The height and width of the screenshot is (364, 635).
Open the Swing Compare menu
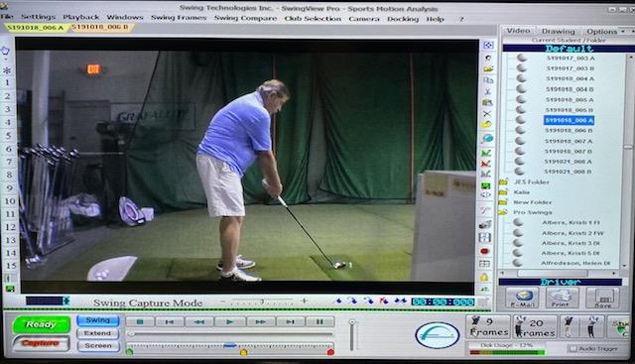point(245,18)
